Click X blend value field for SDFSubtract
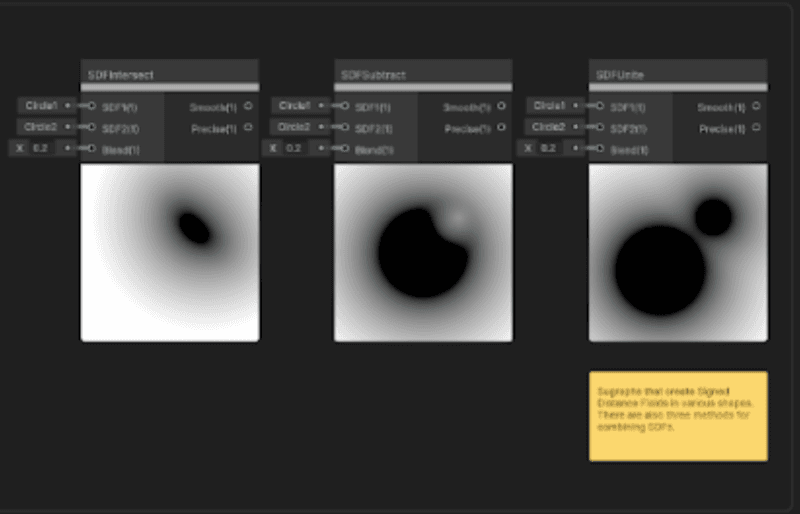 coord(295,148)
